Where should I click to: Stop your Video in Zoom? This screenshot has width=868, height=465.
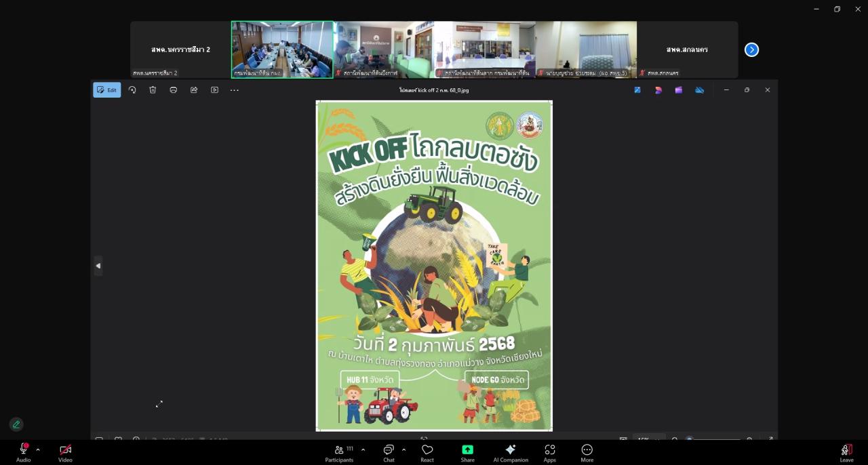coord(64,452)
